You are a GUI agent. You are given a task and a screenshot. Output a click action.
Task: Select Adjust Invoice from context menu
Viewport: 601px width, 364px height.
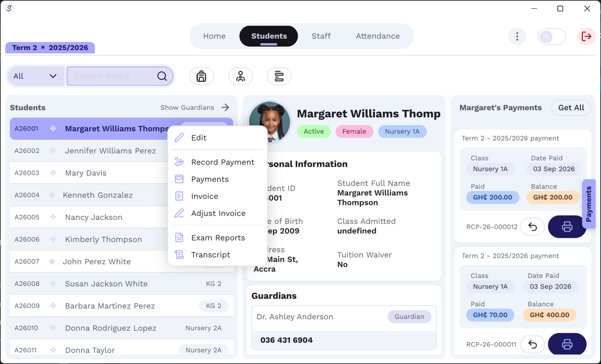click(218, 213)
